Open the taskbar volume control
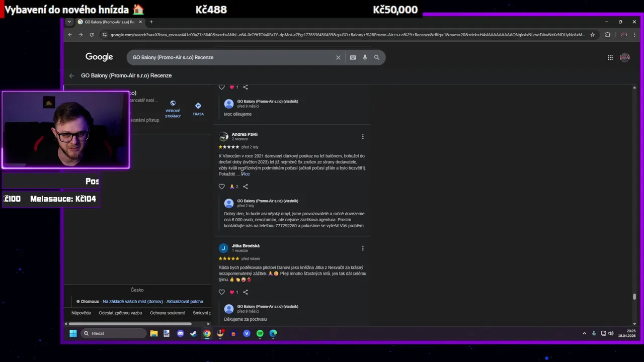This screenshot has width=644, height=362. pyautogui.click(x=611, y=333)
